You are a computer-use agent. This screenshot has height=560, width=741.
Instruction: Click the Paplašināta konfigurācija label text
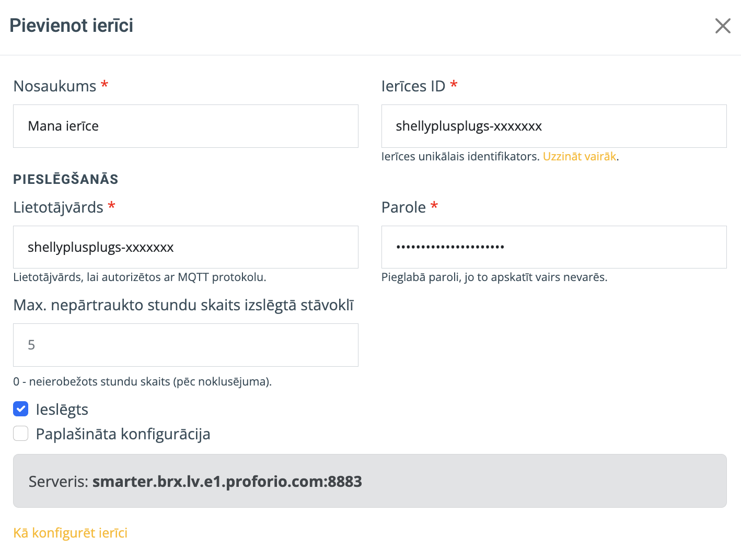(x=123, y=434)
